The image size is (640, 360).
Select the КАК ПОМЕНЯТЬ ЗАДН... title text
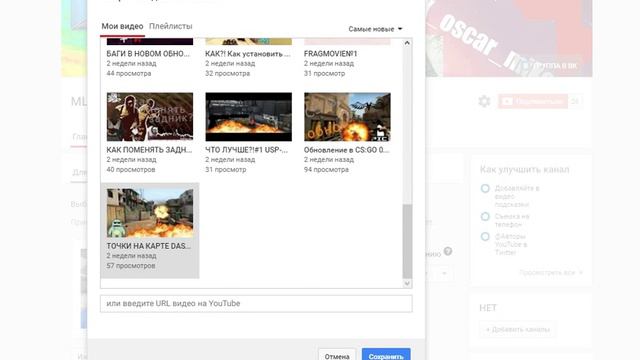point(149,150)
